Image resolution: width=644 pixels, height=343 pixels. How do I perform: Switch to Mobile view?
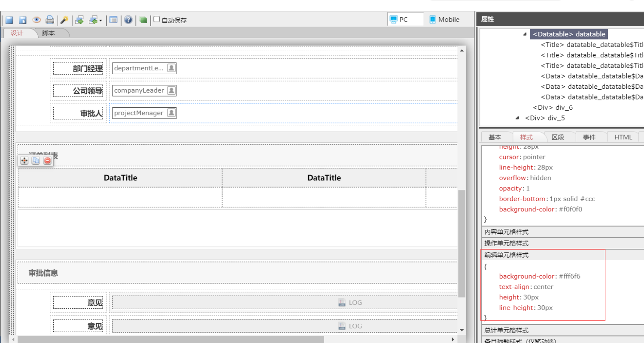445,19
